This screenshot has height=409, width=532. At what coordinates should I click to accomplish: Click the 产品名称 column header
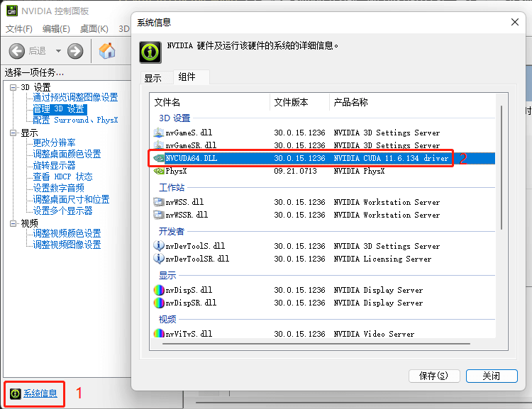[412, 102]
